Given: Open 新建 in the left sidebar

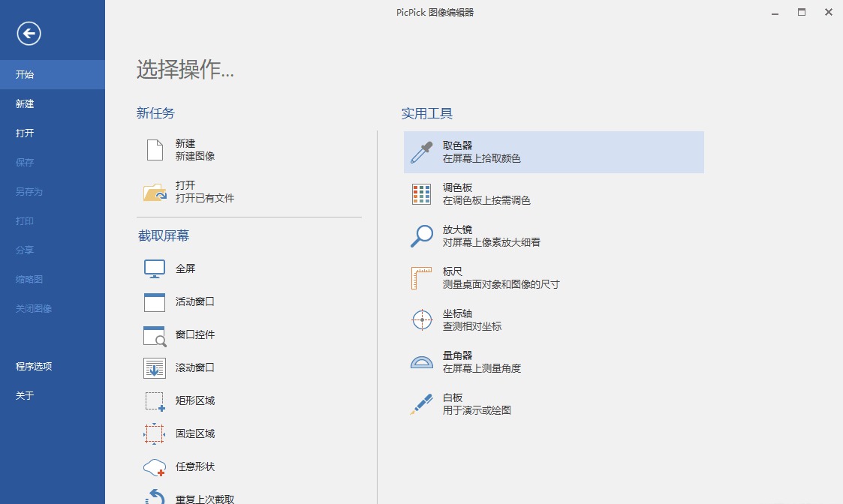Looking at the screenshot, I should (26, 104).
